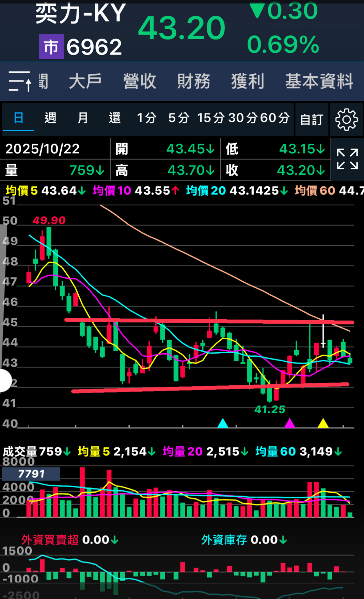Screen dimensions: 364x599
Task: Click the magenta triangle marker on chart
Action: [x=290, y=423]
